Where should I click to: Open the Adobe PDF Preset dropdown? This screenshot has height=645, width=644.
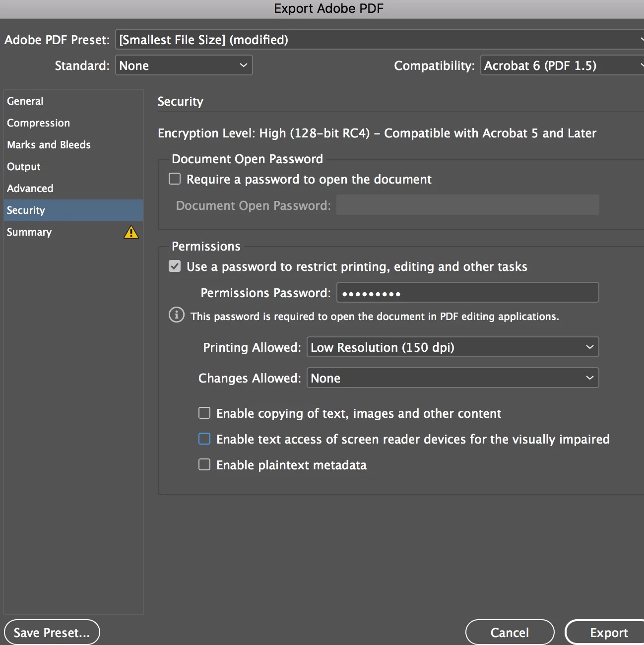(380, 39)
